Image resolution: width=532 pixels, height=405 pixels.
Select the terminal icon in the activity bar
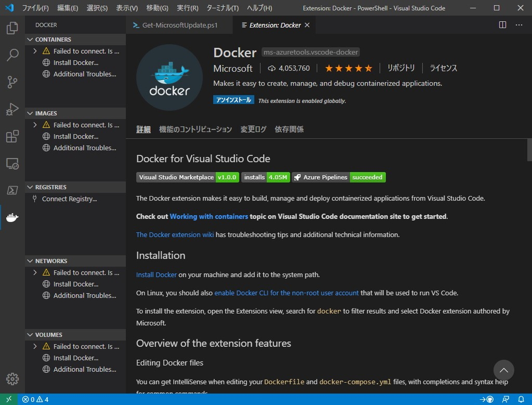tap(12, 190)
